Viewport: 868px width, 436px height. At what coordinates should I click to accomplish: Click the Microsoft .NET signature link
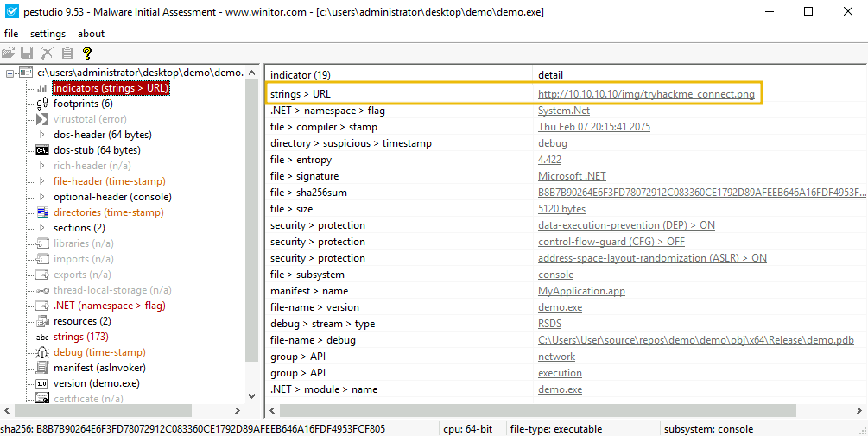coord(572,176)
